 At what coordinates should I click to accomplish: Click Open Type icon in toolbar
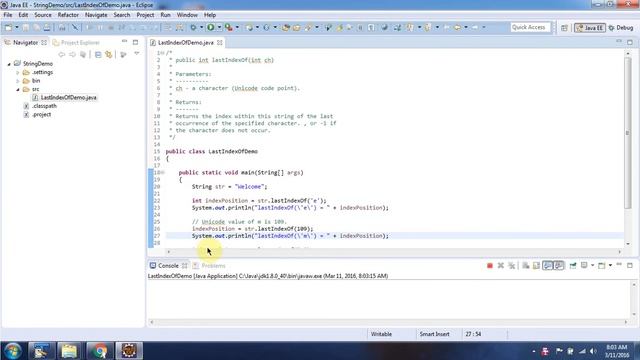(x=286, y=27)
